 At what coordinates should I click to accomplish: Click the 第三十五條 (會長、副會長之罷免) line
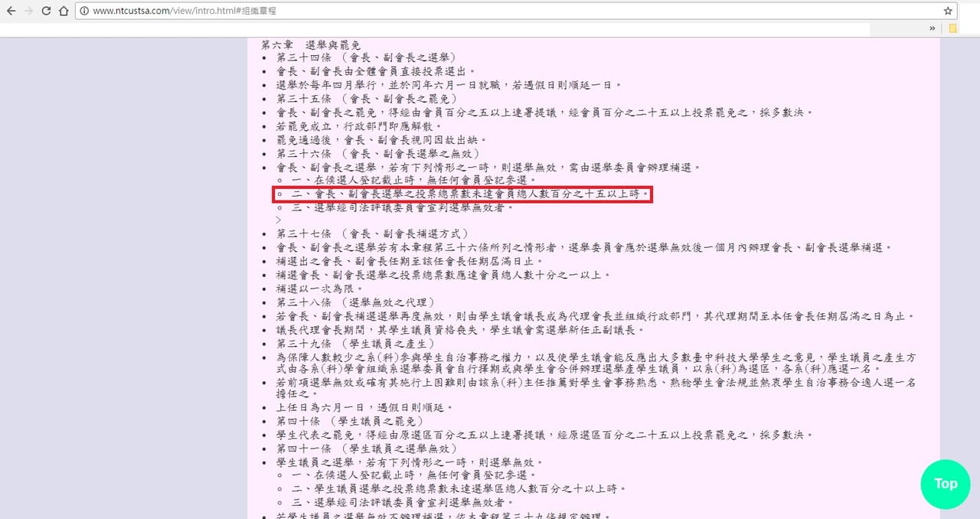[x=366, y=99]
